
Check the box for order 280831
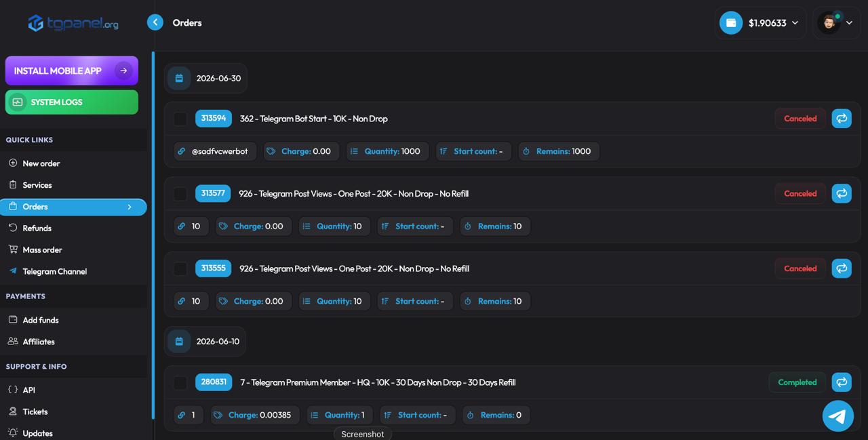point(180,382)
